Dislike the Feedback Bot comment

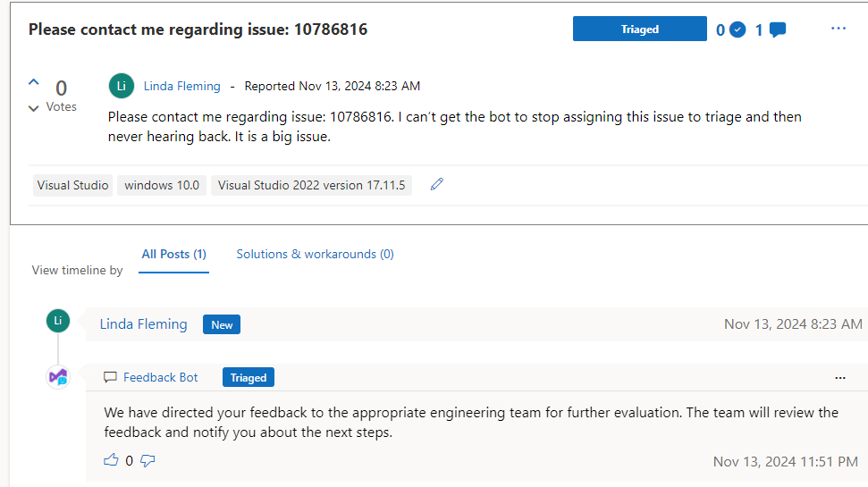pos(147,460)
